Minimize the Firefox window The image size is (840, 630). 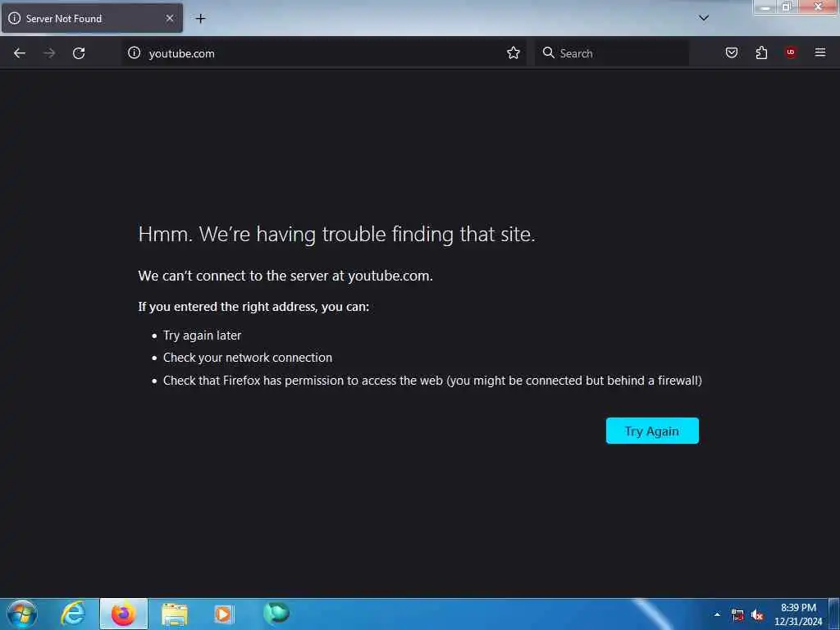pos(765,7)
